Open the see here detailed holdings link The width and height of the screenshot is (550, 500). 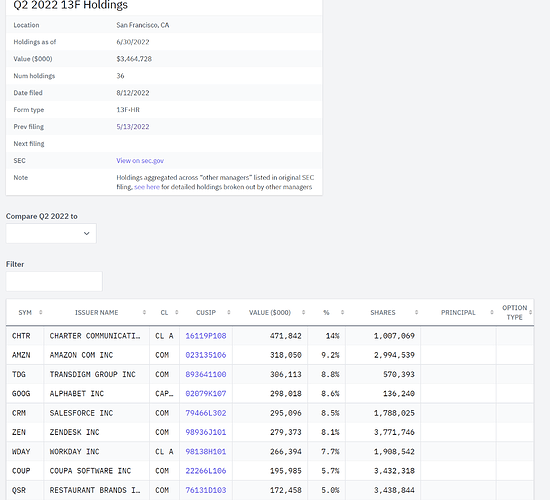pyautogui.click(x=147, y=187)
